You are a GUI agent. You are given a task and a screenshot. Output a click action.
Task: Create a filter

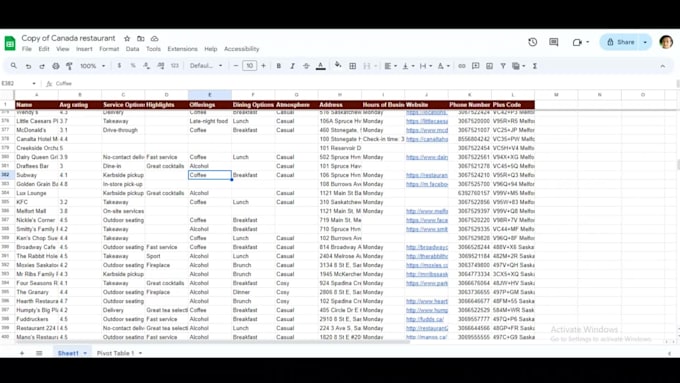[503, 66]
